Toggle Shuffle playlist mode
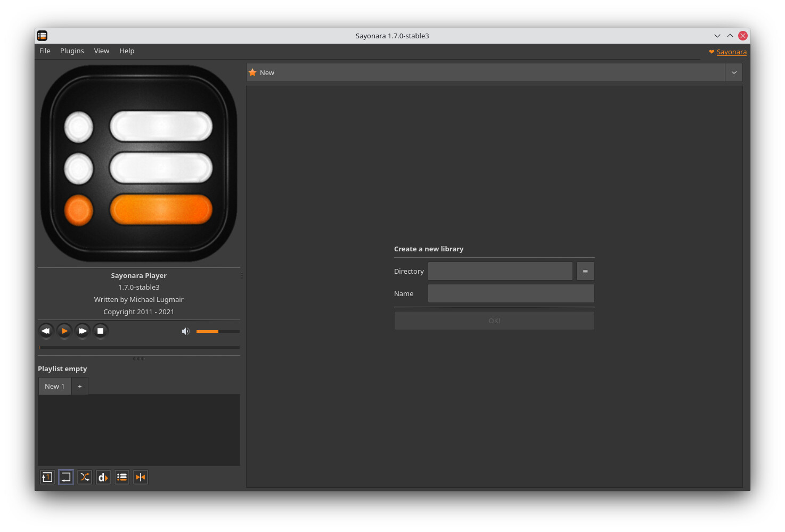This screenshot has width=785, height=532. 85,477
